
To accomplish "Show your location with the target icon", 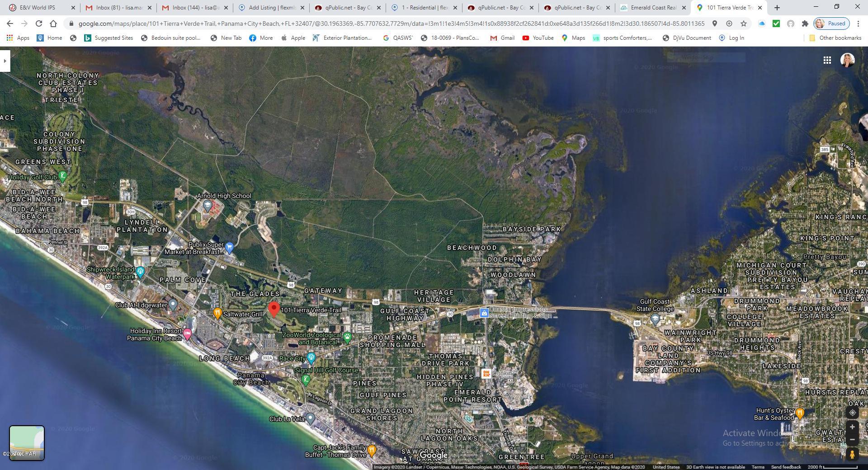I will click(x=852, y=413).
